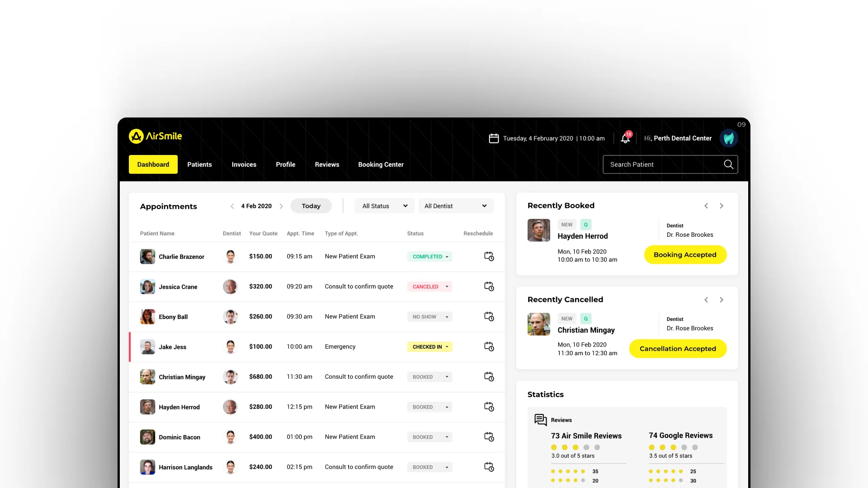Click the AirSmile logo
This screenshot has width=868, height=488.
coord(156,136)
